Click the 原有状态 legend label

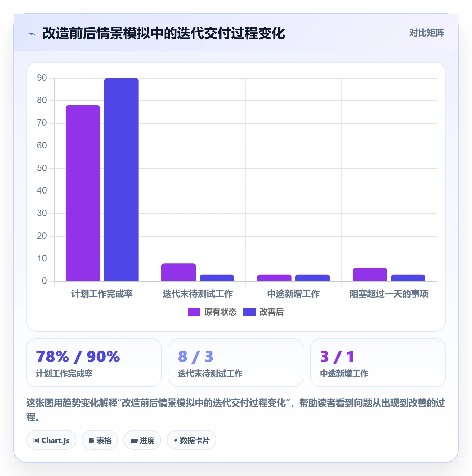pyautogui.click(x=220, y=312)
